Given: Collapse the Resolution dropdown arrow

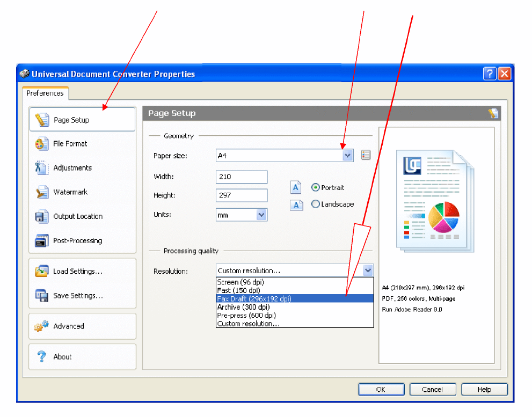Looking at the screenshot, I should (367, 270).
